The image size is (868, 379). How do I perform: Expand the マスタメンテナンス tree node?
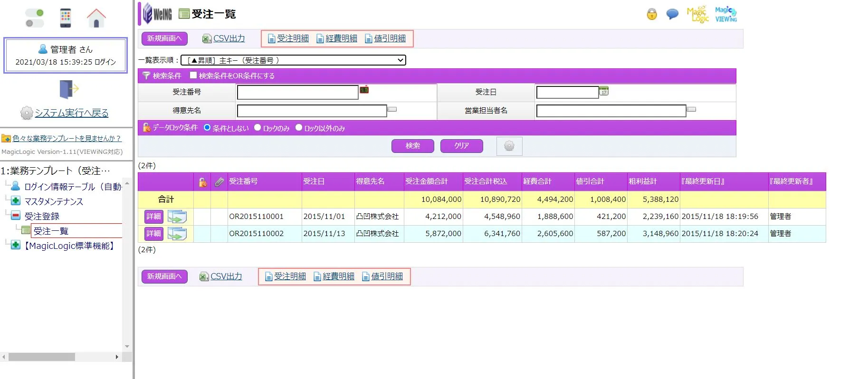point(16,201)
